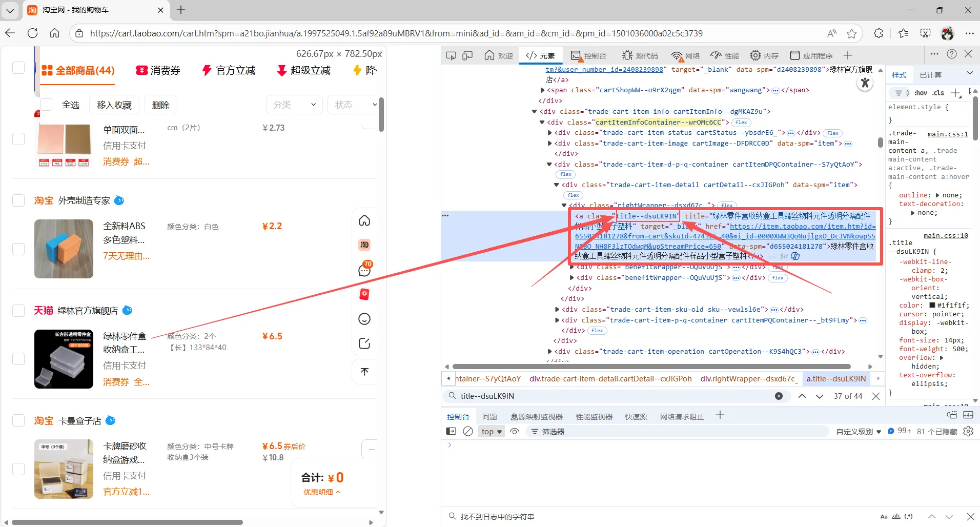Click the back-to-top arrow icon

364,372
